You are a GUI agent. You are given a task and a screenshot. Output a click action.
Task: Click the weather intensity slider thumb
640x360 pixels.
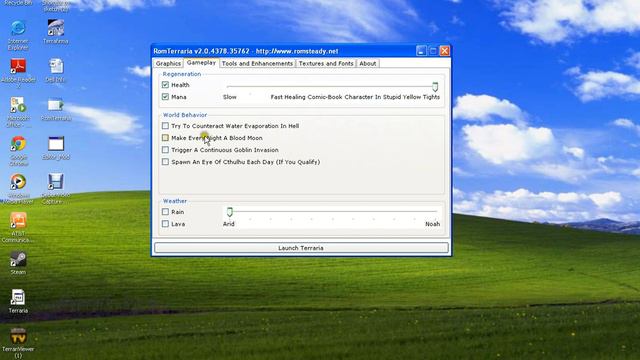pos(230,211)
